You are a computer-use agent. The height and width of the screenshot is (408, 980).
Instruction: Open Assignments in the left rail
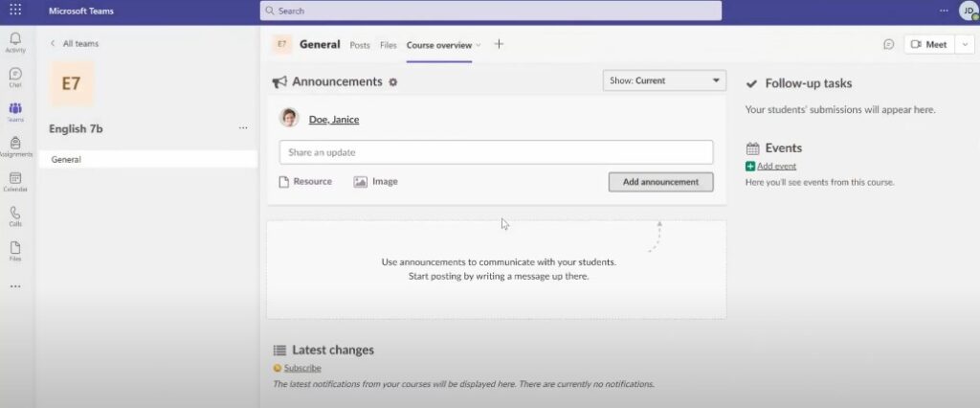15,147
